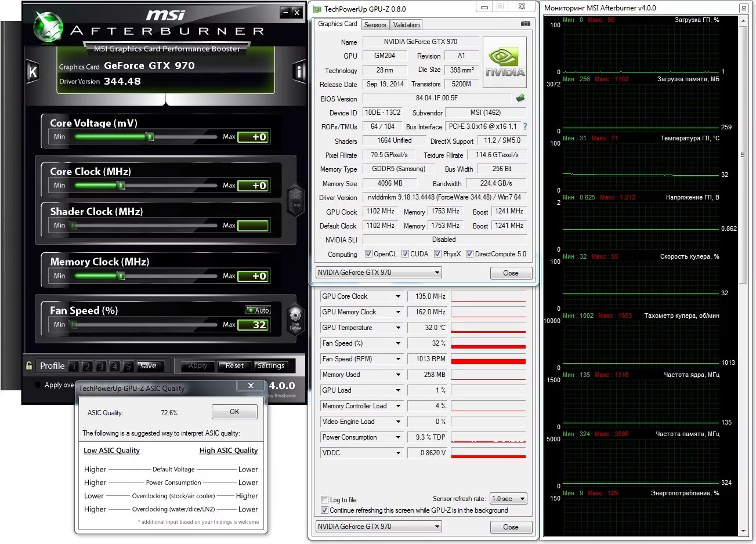
Task: Open the GPU Load sensor dropdown
Action: (398, 390)
